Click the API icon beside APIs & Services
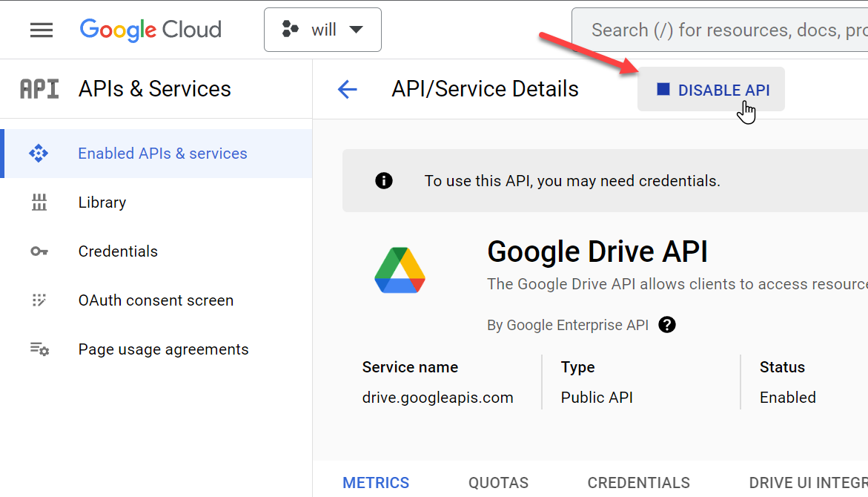This screenshot has height=497, width=868. click(x=39, y=89)
